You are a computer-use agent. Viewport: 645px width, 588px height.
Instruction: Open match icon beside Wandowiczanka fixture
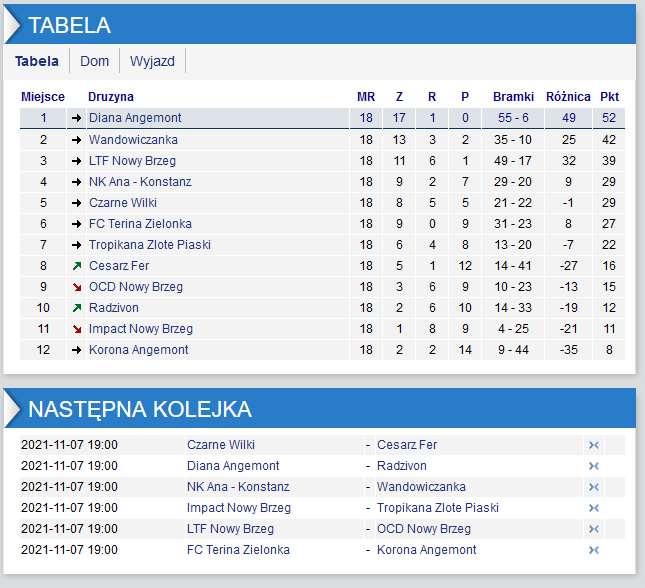594,487
